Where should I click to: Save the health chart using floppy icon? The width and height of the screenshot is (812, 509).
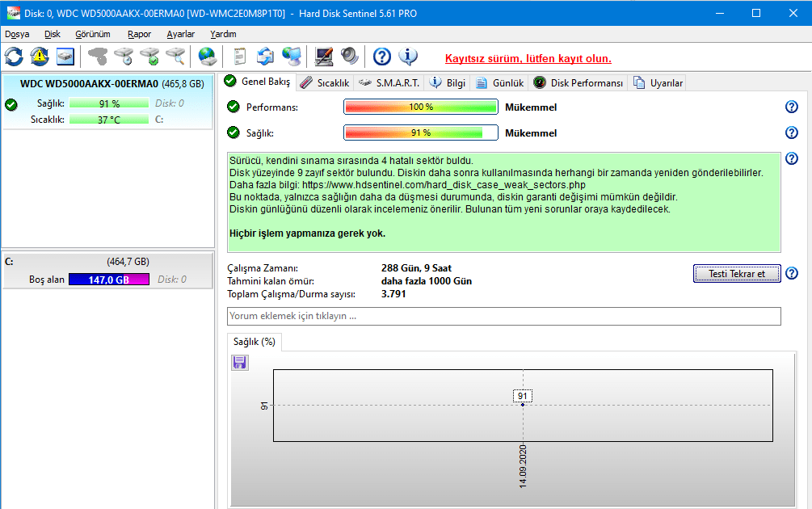tap(239, 363)
